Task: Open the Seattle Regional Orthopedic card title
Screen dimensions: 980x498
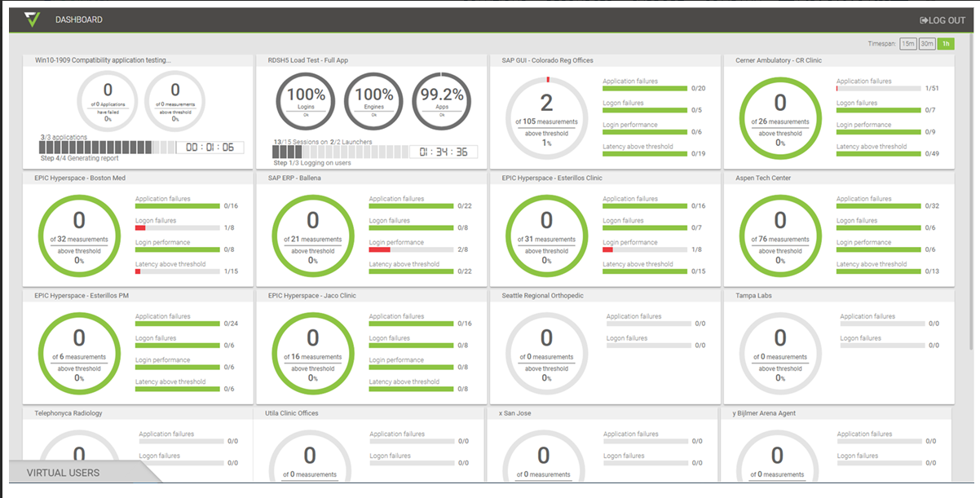Action: (543, 296)
